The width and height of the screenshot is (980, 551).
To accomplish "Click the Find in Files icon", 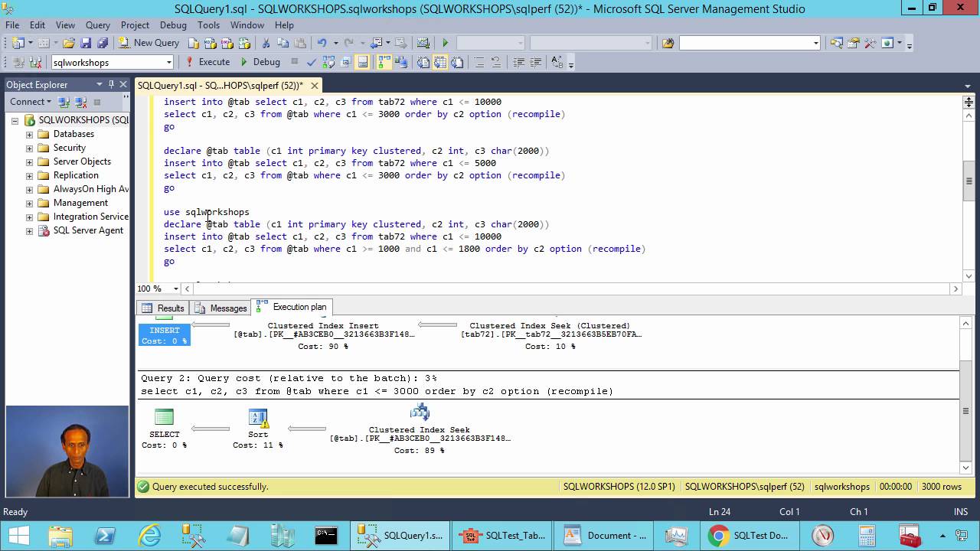I will click(x=668, y=43).
